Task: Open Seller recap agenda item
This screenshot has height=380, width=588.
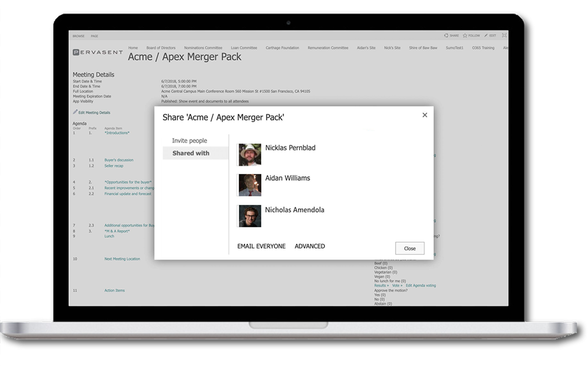Action: [x=114, y=166]
